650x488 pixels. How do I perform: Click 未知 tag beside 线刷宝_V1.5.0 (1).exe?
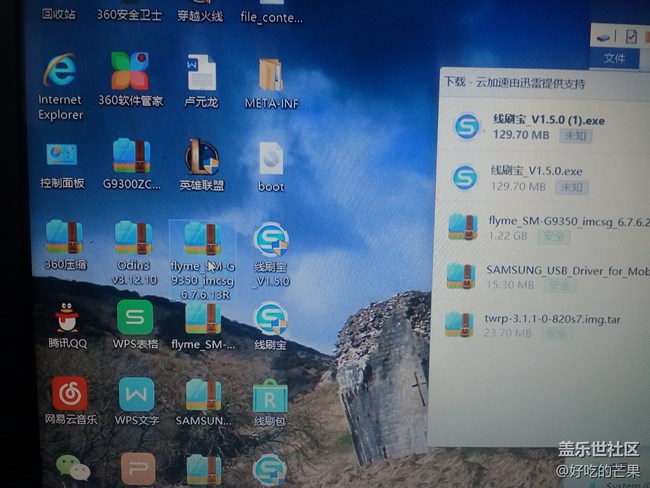pos(575,136)
